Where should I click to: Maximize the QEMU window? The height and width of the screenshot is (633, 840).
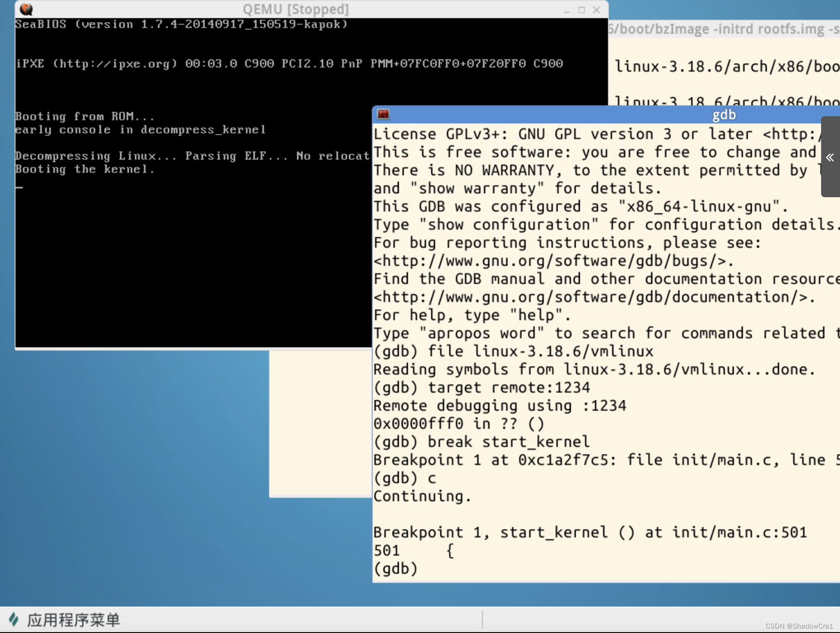(582, 10)
